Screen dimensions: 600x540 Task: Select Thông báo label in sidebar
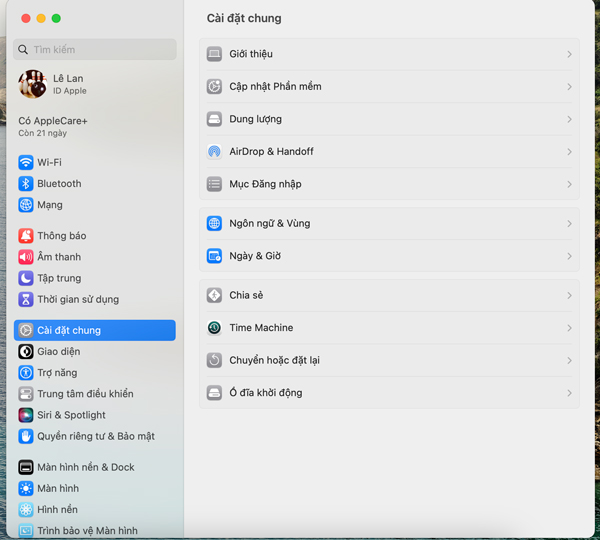pos(62,236)
